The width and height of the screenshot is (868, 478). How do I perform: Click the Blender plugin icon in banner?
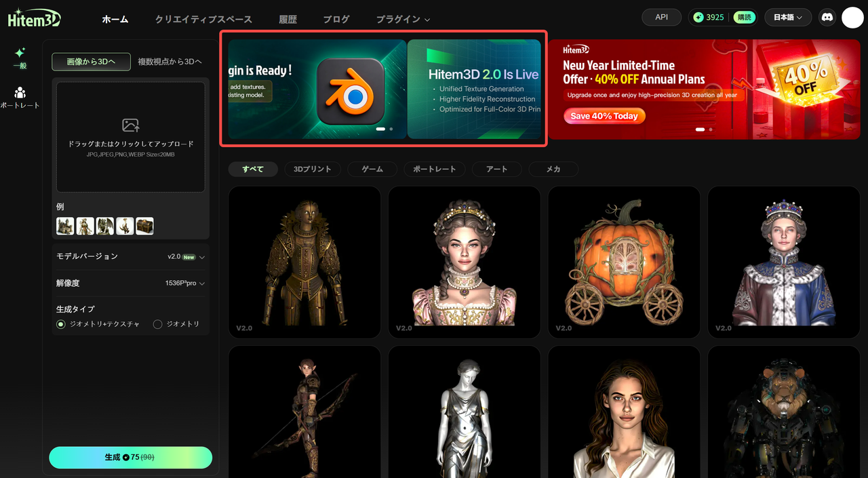pyautogui.click(x=351, y=92)
